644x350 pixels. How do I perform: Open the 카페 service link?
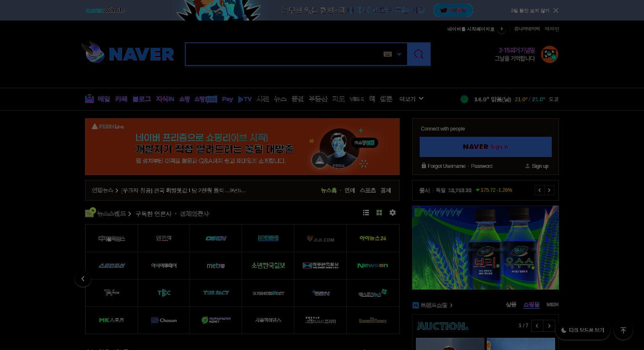pos(121,99)
